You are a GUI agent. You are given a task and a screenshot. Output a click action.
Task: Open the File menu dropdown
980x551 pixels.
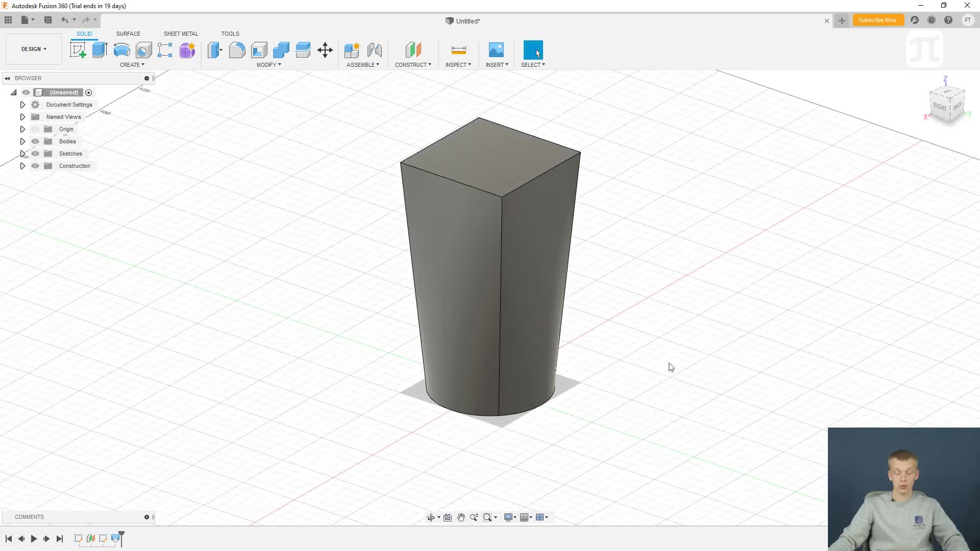28,20
